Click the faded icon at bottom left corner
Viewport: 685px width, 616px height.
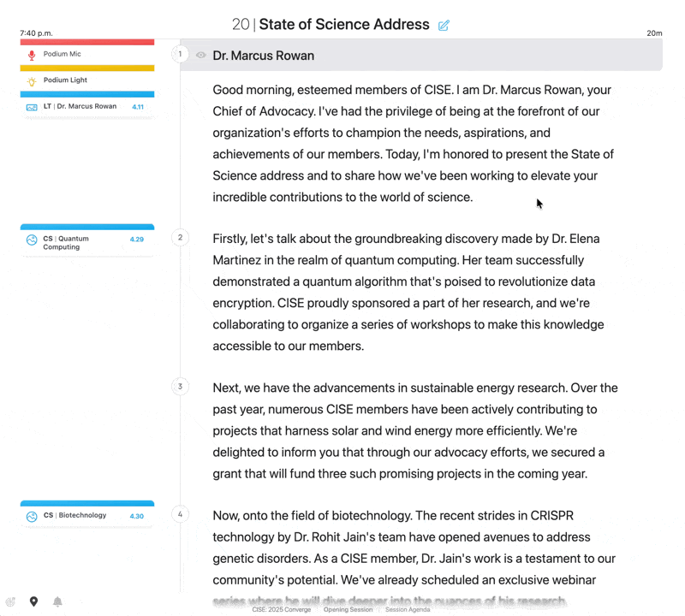tap(10, 601)
